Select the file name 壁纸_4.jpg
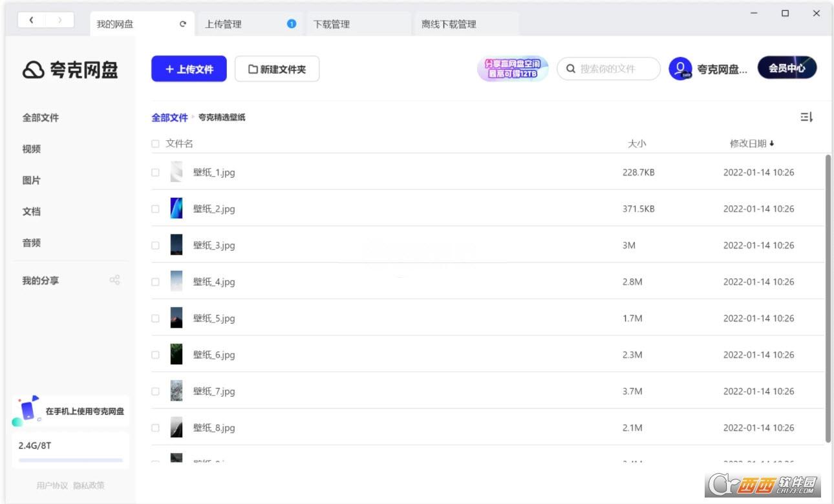Viewport: 834px width, 504px height. [214, 282]
